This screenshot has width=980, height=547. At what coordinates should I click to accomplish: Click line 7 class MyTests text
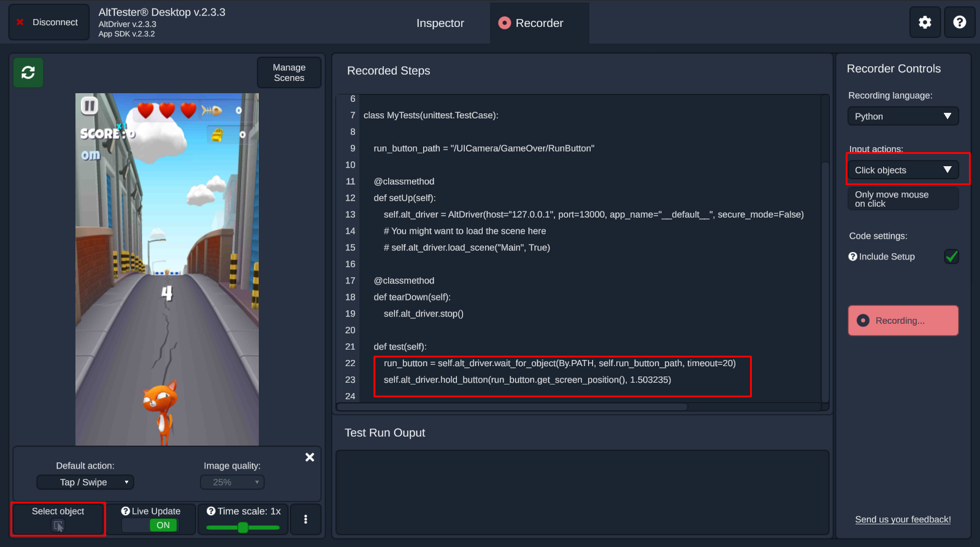tap(431, 115)
